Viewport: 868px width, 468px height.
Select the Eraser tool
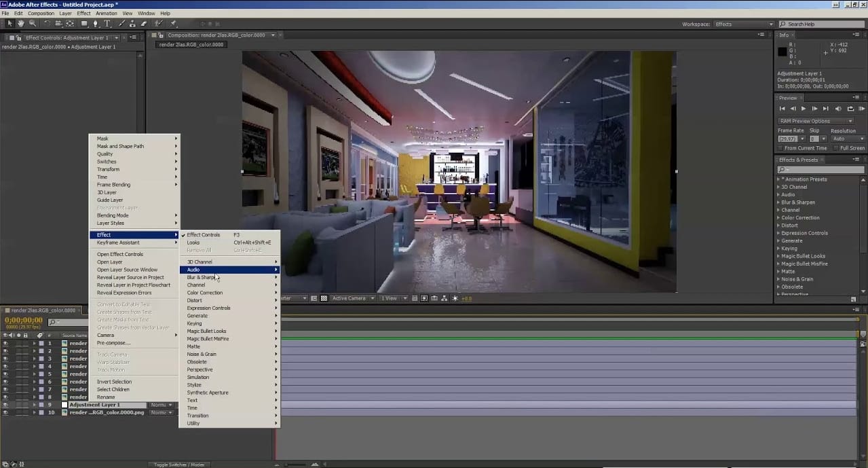143,24
